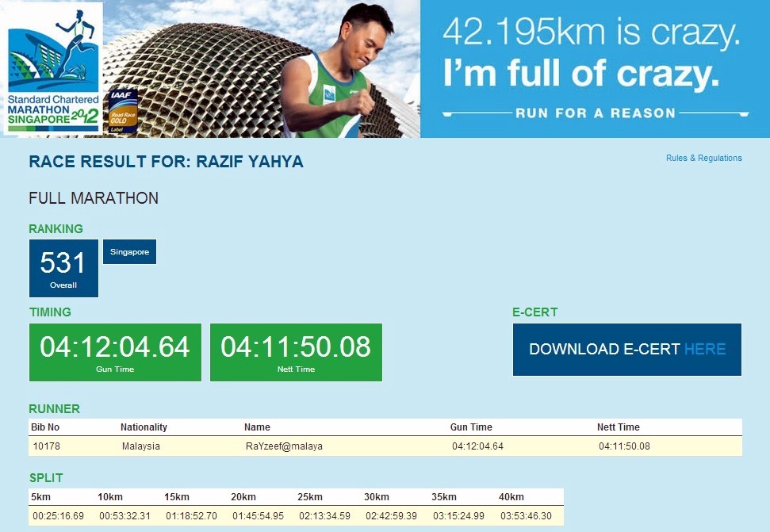
Task: Select the "FULL MARATHON" category text
Action: pyautogui.click(x=94, y=198)
